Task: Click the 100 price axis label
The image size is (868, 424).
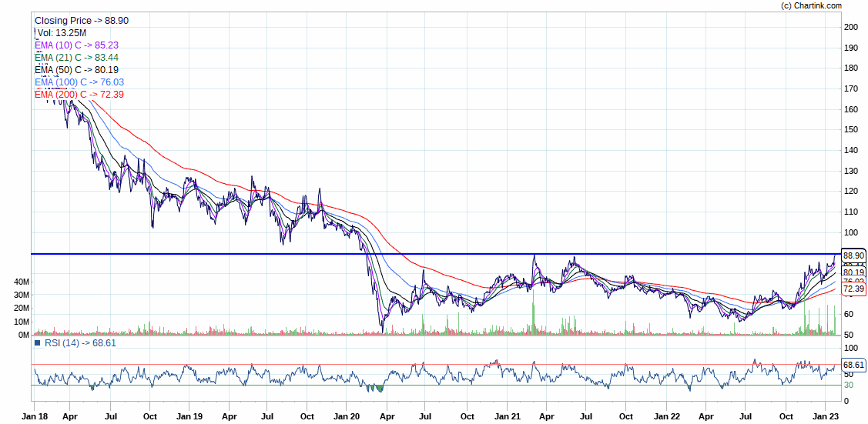Action: (x=850, y=232)
